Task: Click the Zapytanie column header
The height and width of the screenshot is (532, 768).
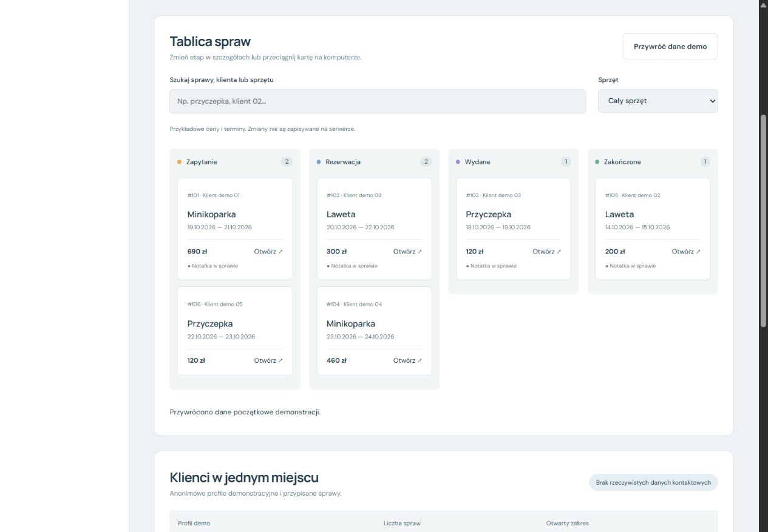Action: 202,162
